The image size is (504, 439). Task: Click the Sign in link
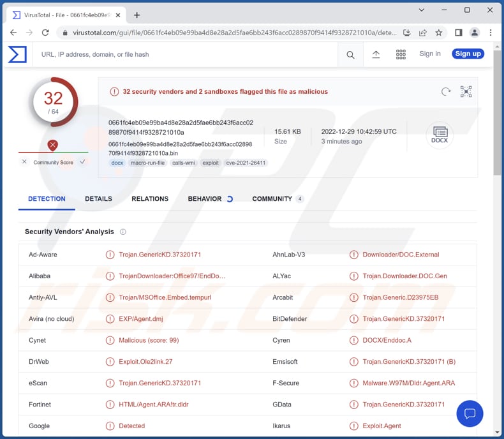point(430,54)
